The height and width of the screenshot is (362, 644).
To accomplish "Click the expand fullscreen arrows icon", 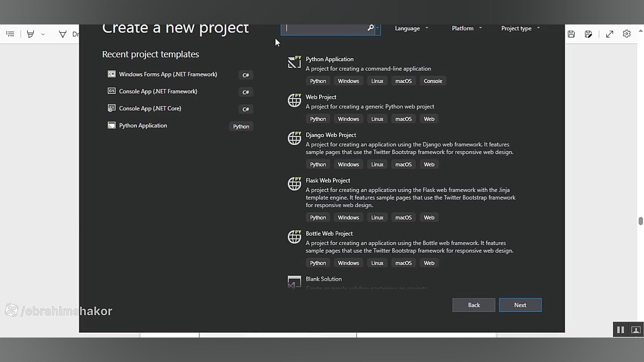I will [609, 34].
